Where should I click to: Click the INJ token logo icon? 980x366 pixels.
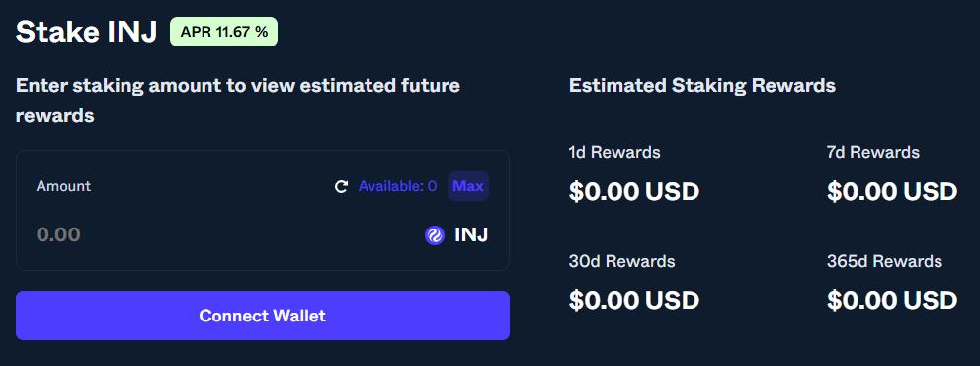click(x=435, y=235)
